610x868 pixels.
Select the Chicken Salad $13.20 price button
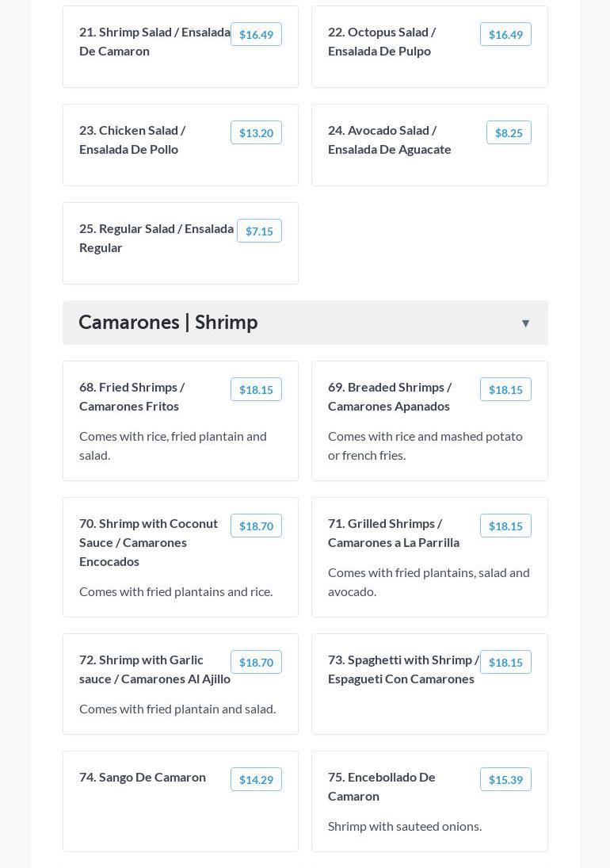[256, 132]
